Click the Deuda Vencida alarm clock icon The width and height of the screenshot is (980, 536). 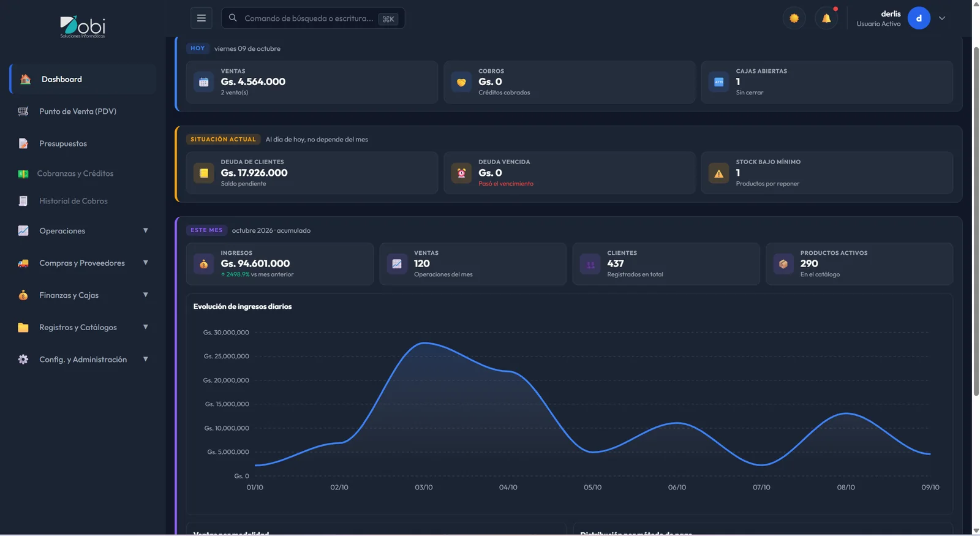pos(461,173)
